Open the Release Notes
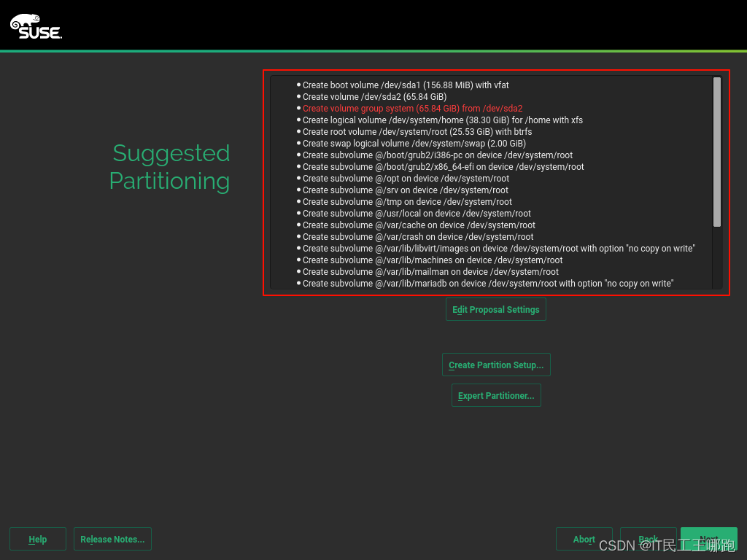Viewport: 747px width, 560px height. (112, 539)
